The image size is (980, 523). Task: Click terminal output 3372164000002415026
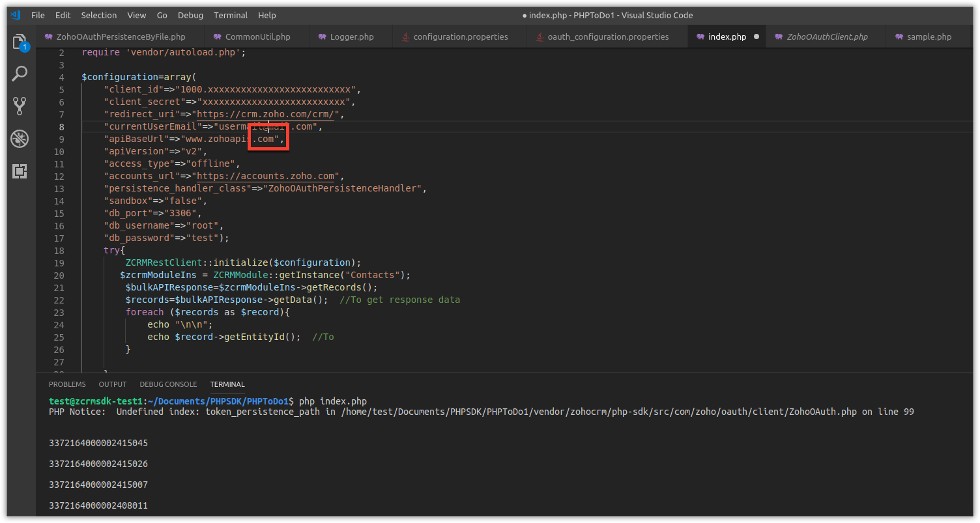98,464
